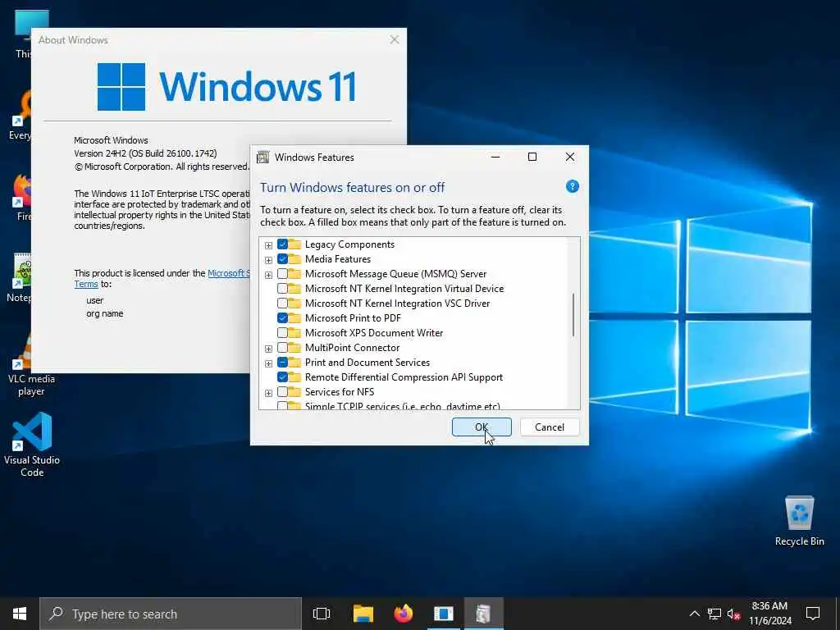Open the Recycle Bin on the desktop
Viewport: 840px width, 630px height.
pyautogui.click(x=799, y=521)
